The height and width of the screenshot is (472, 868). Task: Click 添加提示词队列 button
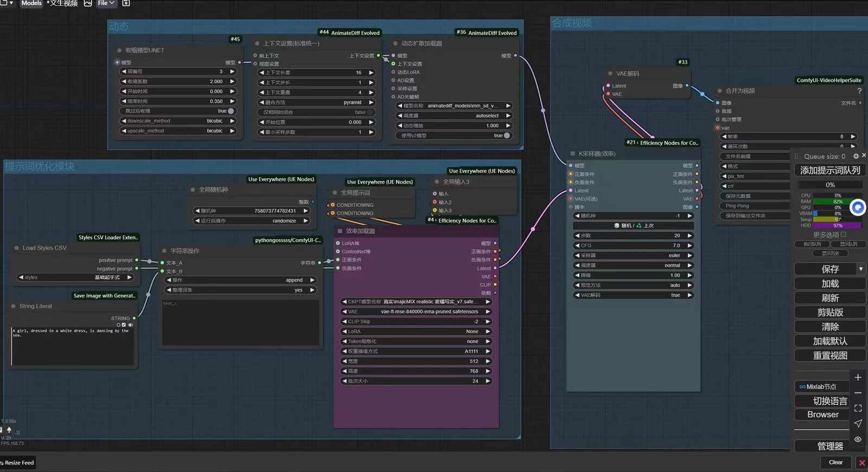(x=830, y=170)
